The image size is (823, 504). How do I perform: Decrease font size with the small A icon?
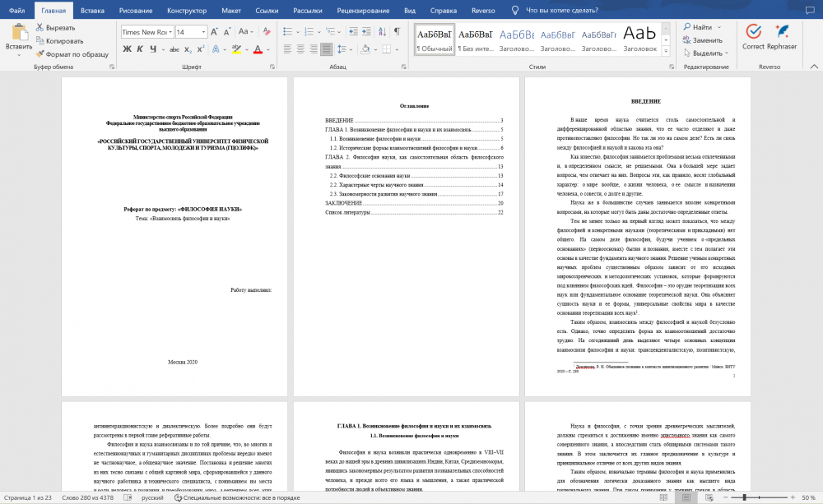pos(227,32)
